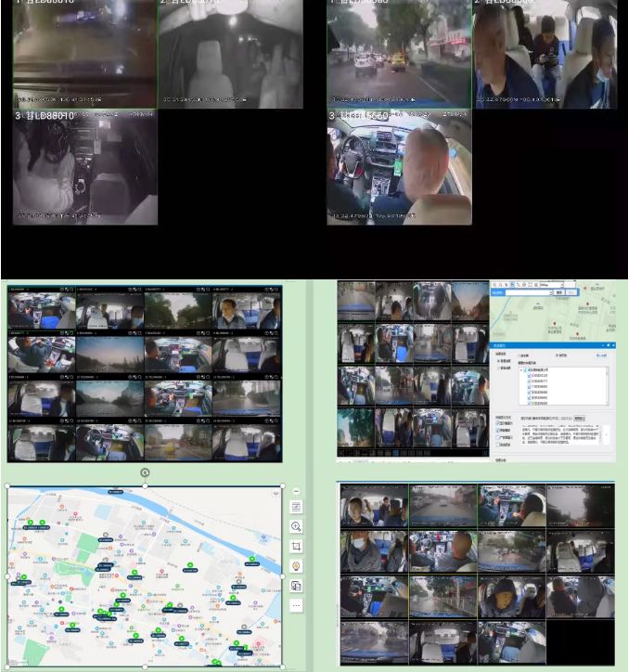This screenshot has height=672, width=628.
Task: Click the copy pages icon beside the map
Action: tap(296, 586)
